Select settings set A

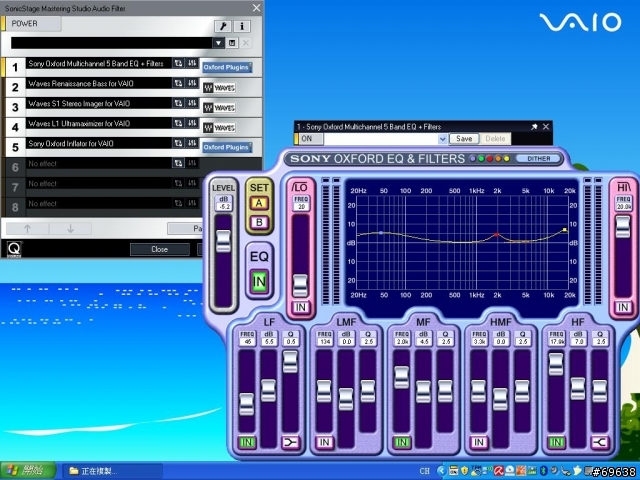(259, 203)
